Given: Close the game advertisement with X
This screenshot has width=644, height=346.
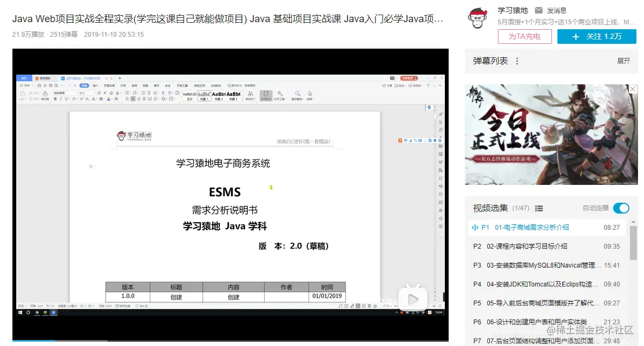Looking at the screenshot, I should [x=633, y=89].
